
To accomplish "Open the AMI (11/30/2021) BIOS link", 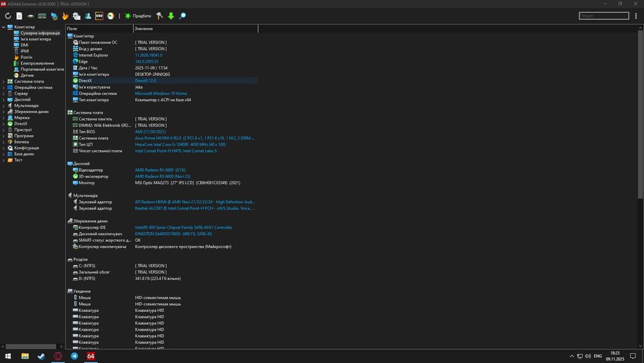I will click(x=150, y=132).
